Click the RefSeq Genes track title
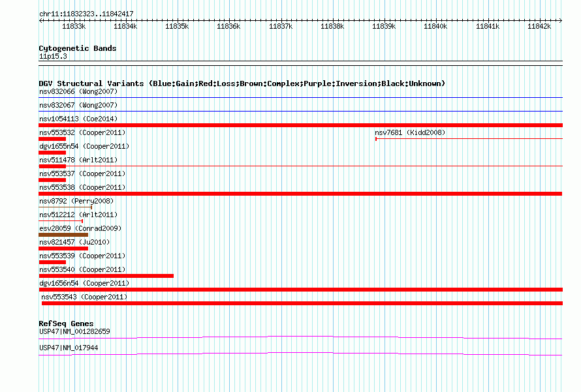 (x=66, y=324)
